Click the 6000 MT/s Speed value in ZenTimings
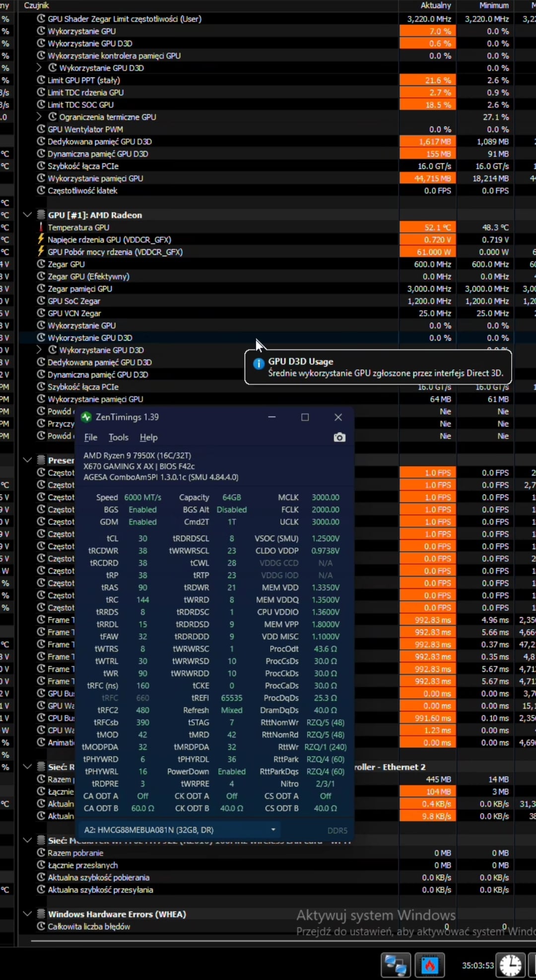 [143, 497]
